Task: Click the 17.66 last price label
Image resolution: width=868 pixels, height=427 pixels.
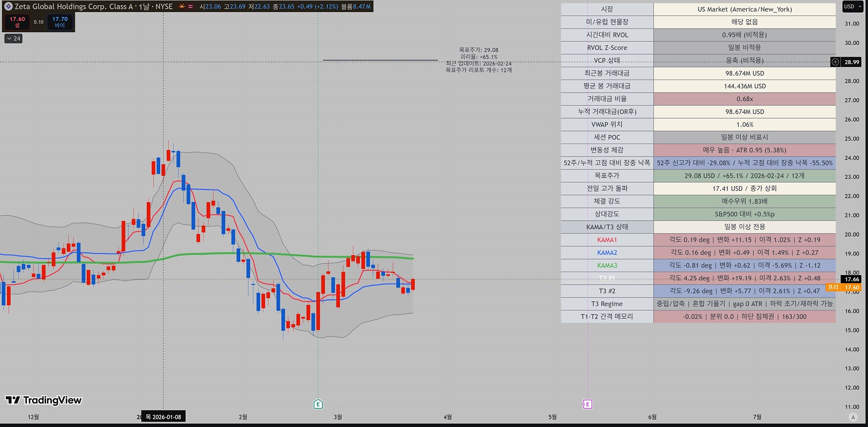Action: pyautogui.click(x=852, y=280)
